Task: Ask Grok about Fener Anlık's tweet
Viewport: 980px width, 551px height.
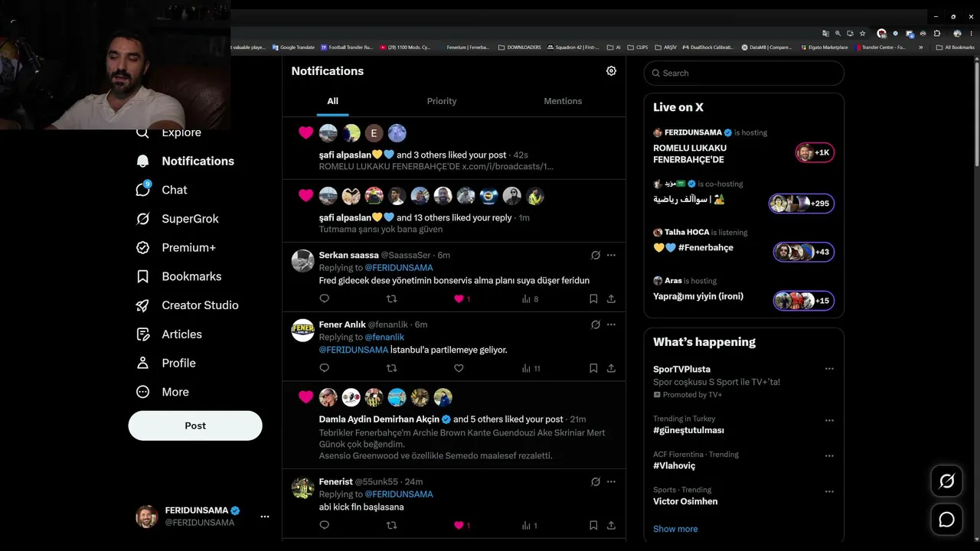Action: pyautogui.click(x=595, y=324)
